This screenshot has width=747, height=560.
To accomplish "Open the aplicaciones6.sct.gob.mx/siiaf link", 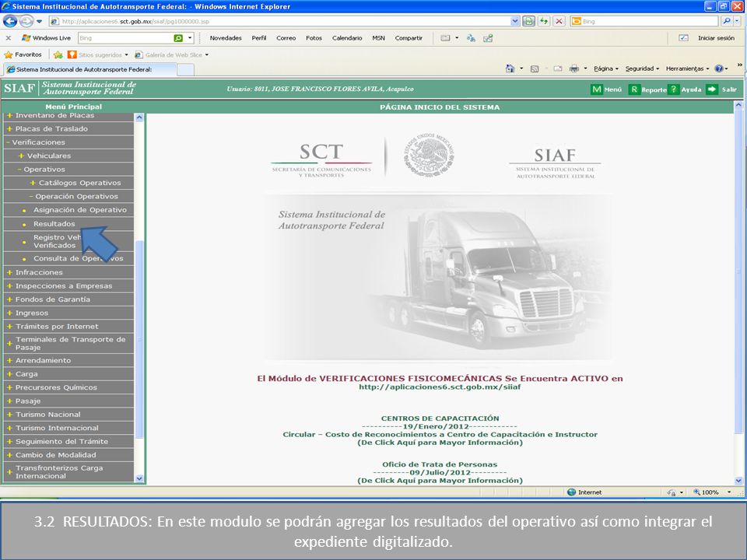I will coord(439,387).
